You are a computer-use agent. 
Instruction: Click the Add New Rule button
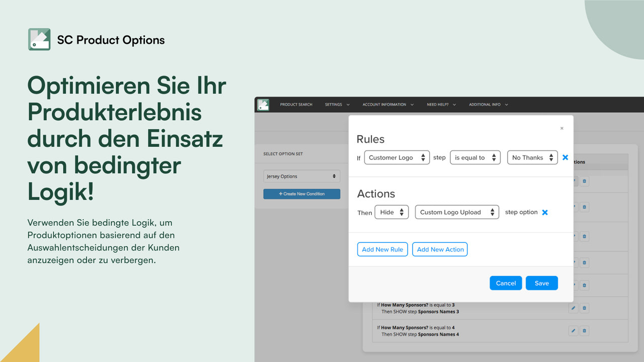coord(382,249)
